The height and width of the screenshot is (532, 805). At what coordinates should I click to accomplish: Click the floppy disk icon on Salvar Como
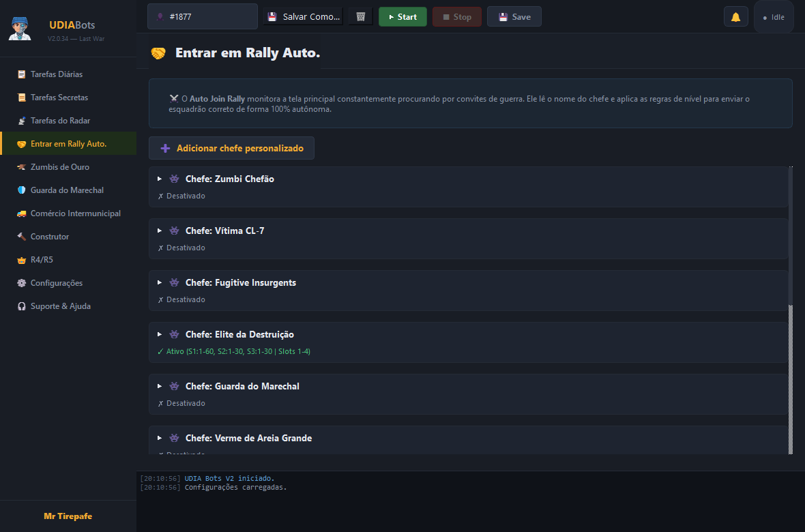272,16
